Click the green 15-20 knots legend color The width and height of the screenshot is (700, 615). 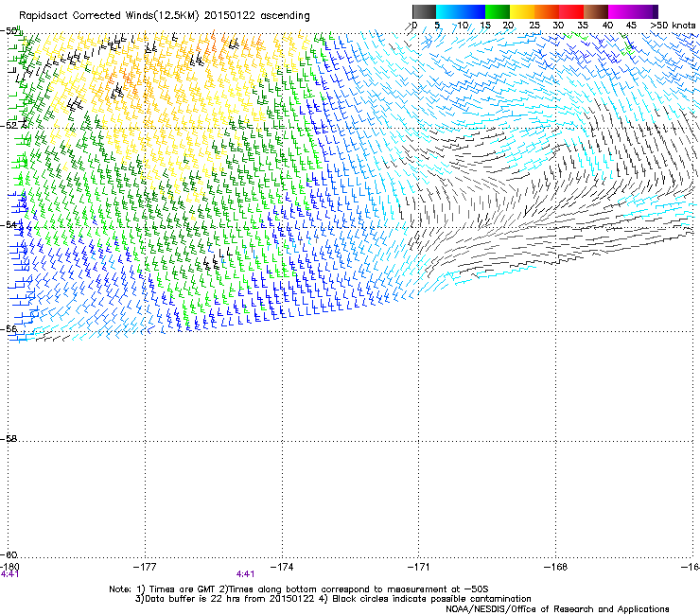(498, 11)
